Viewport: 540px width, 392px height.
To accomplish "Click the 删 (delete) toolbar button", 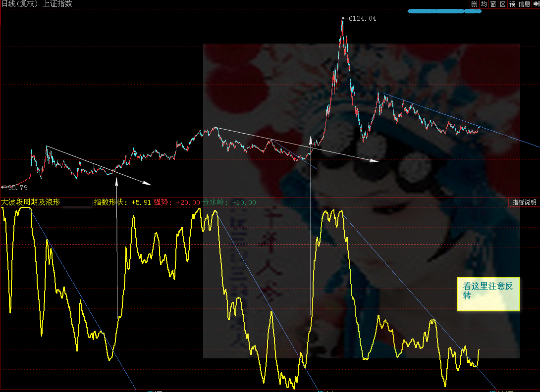I will coord(474,4).
